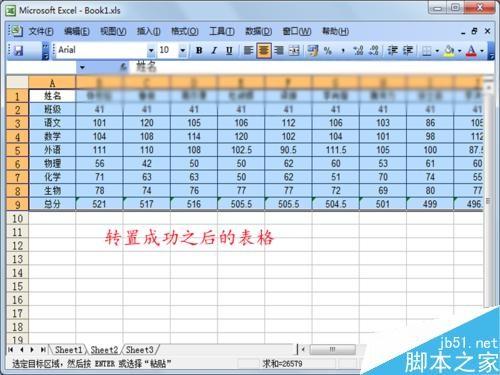Click the Save icon in toolbar
The image size is (500, 375).
click(19, 51)
